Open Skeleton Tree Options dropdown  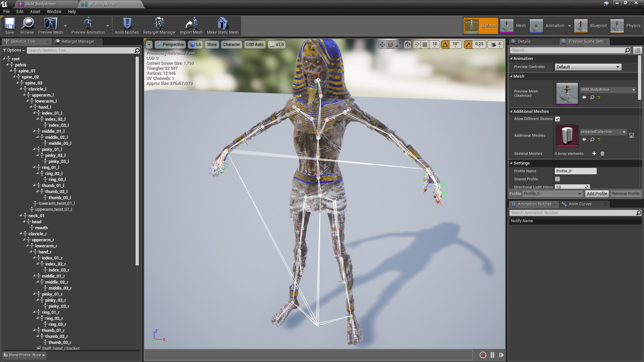click(14, 50)
